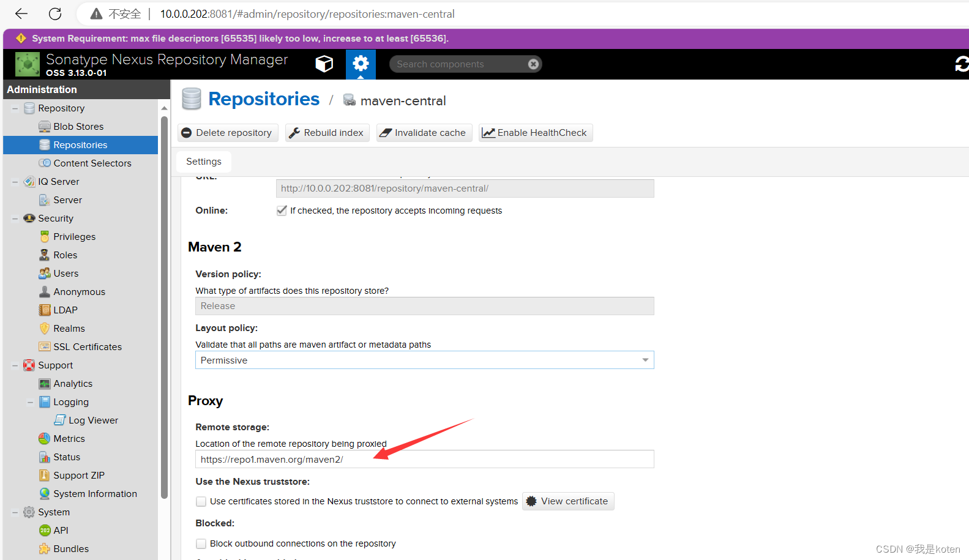This screenshot has height=560, width=969.
Task: Click Enable HealthCheck button
Action: pos(536,133)
